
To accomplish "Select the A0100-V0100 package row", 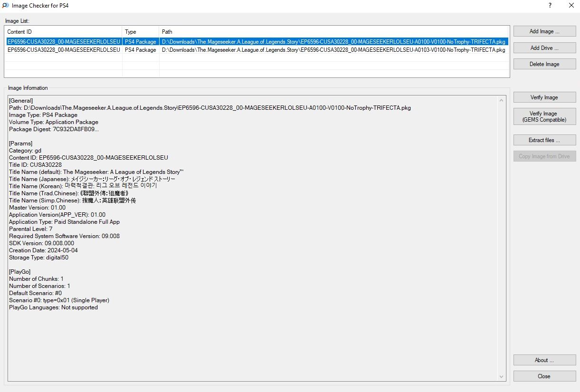I will [x=257, y=42].
